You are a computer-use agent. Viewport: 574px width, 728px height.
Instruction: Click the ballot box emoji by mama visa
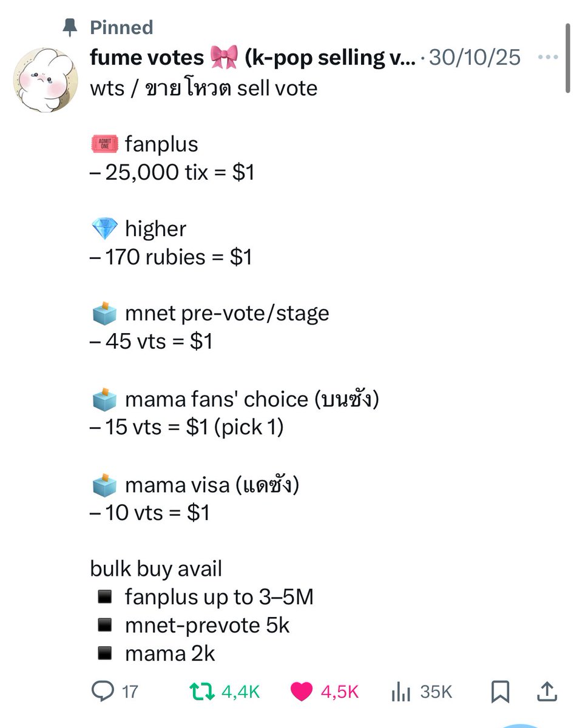click(104, 485)
